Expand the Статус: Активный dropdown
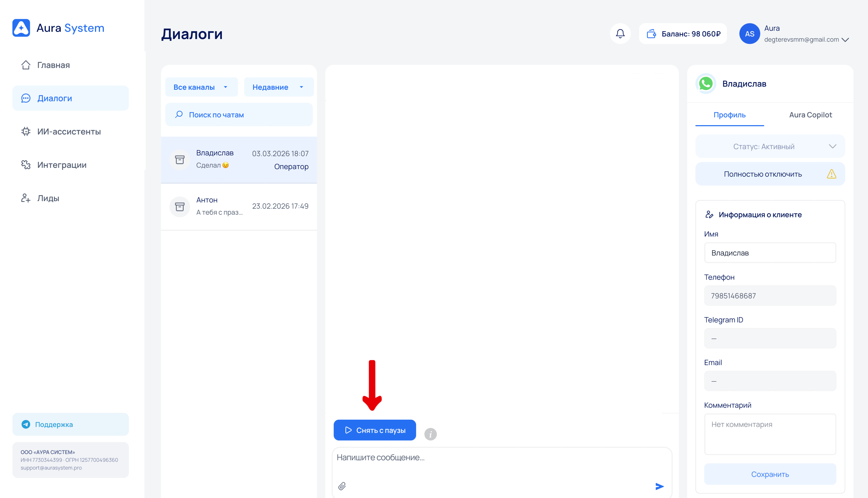 click(770, 146)
